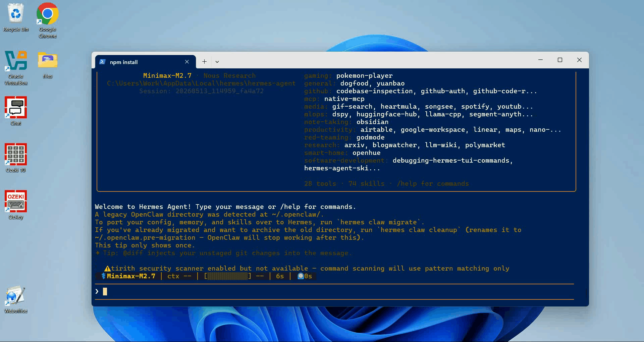Viewport: 644px width, 342px height.
Task: Click the 'debugging-hermes-tui-commands' skill text
Action: pos(451,161)
